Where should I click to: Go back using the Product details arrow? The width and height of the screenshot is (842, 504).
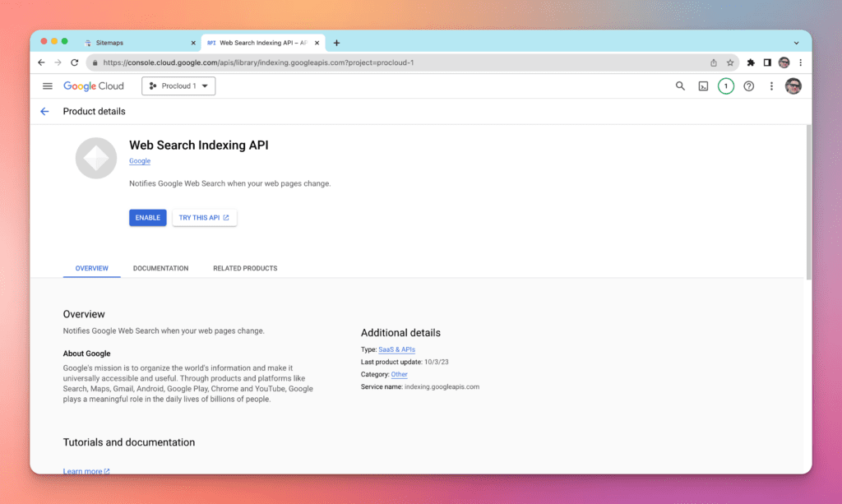(44, 111)
